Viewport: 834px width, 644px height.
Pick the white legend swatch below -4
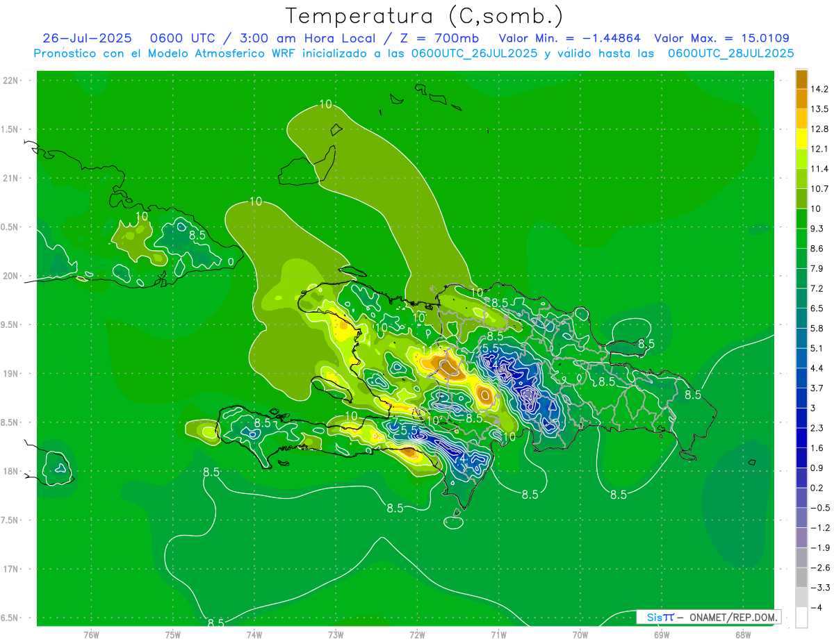pyautogui.click(x=801, y=617)
